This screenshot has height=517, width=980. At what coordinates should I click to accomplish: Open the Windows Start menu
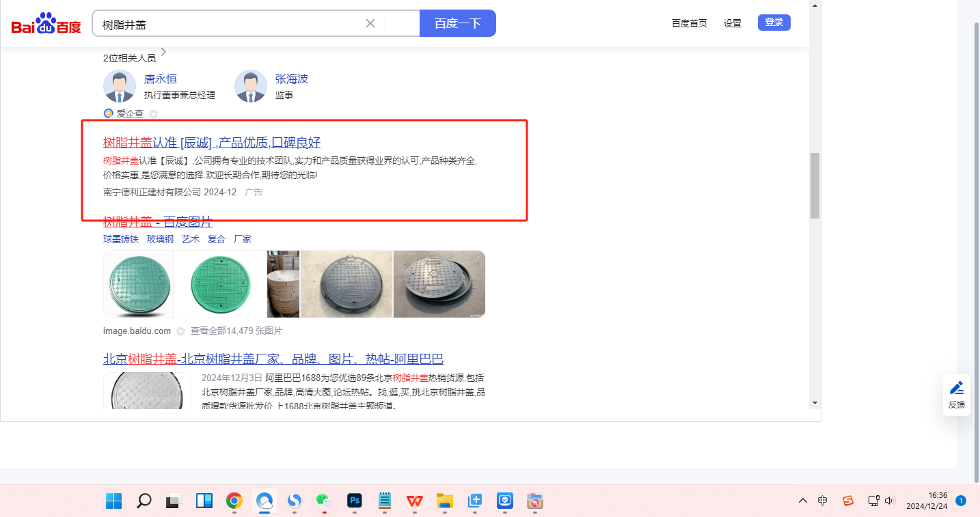pos(113,501)
